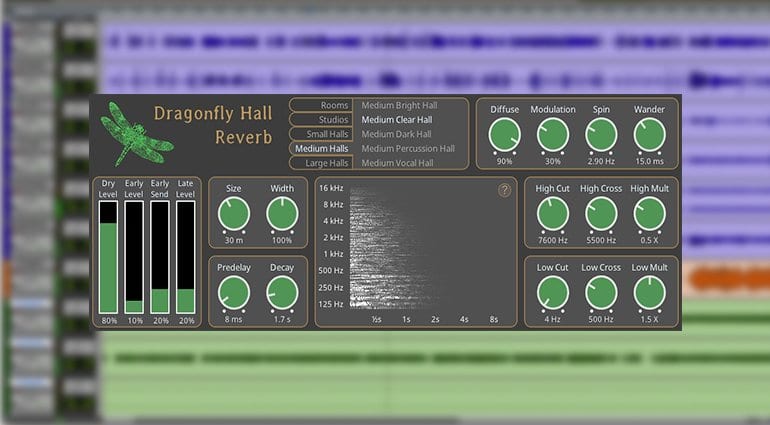Image resolution: width=770 pixels, height=425 pixels.
Task: Click the Early Level meter bar
Action: (x=134, y=257)
